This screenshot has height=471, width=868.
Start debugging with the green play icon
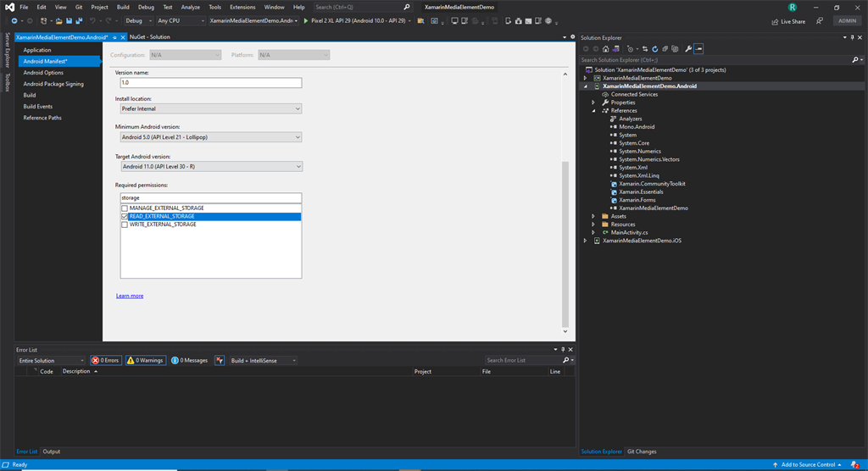tap(305, 21)
